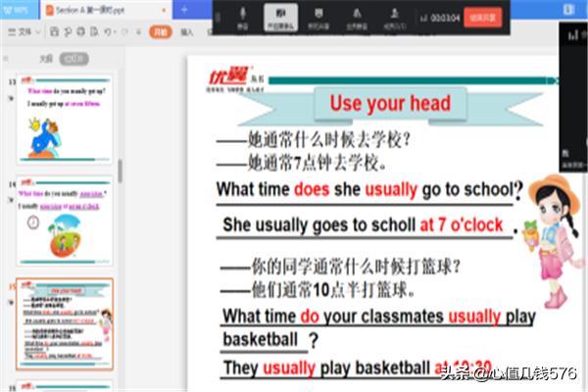
Task: Click the Use your head title banner
Action: (390, 104)
